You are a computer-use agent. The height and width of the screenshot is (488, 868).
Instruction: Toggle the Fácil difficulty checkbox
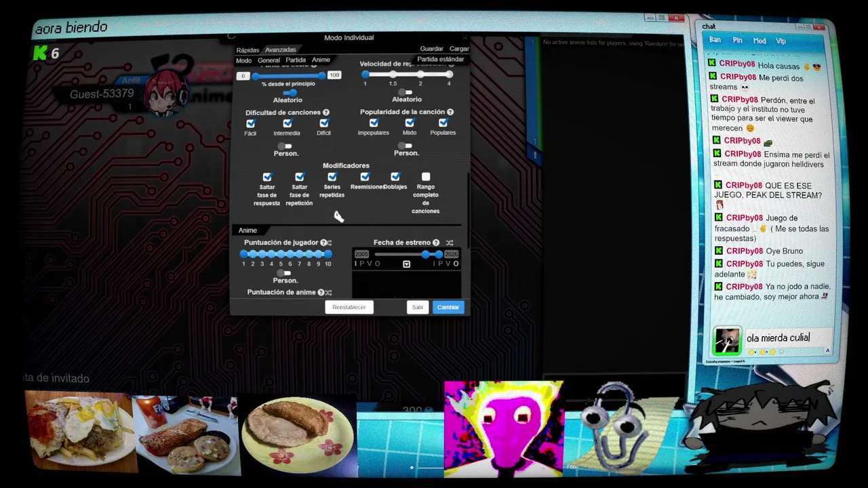pos(251,123)
